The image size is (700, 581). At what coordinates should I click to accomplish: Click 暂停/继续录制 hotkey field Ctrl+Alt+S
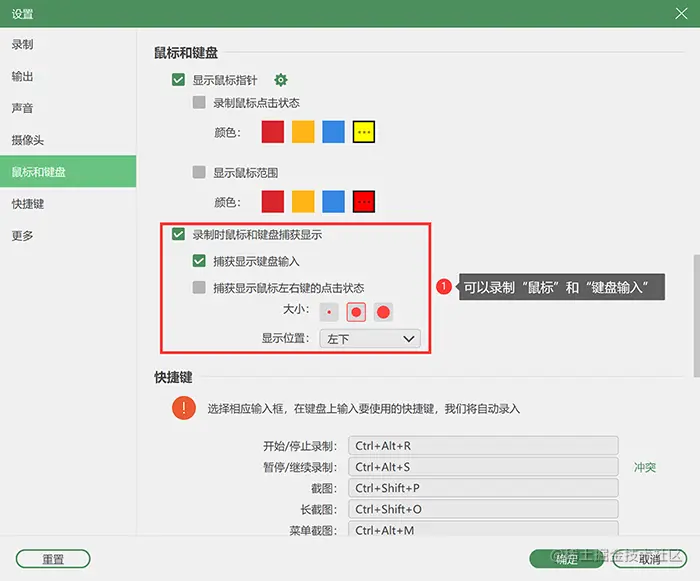pyautogui.click(x=483, y=467)
